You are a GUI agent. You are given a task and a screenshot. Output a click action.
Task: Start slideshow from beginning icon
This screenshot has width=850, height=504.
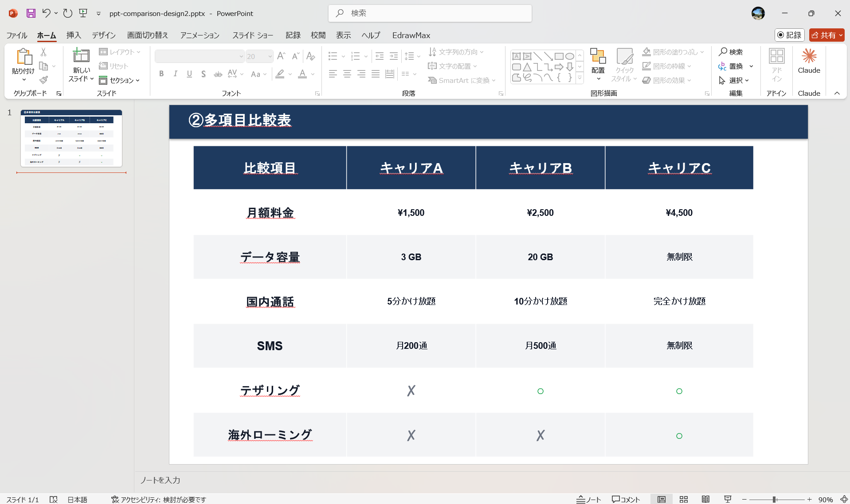pyautogui.click(x=83, y=13)
